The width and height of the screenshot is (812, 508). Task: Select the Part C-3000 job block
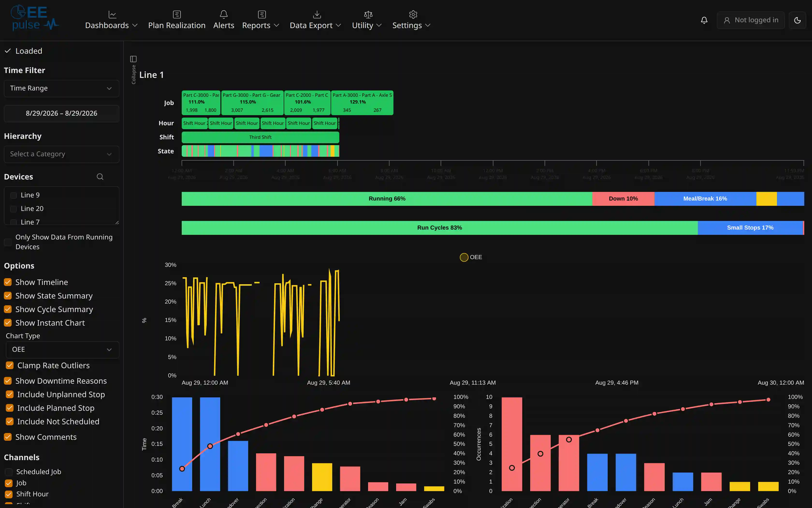[x=201, y=103]
